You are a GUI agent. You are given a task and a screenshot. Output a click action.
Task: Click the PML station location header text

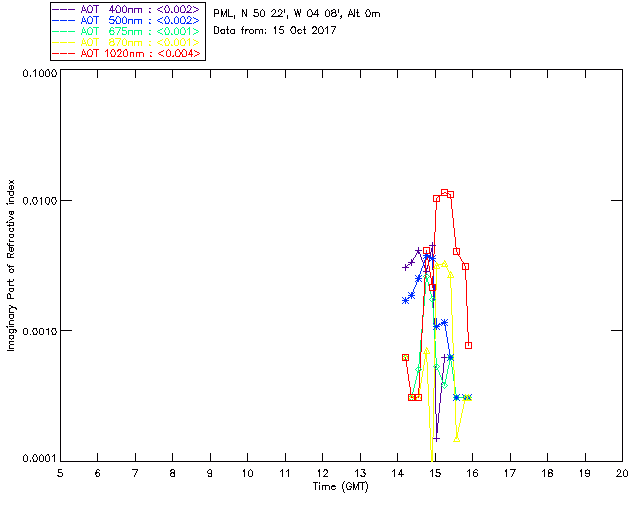pos(297,14)
